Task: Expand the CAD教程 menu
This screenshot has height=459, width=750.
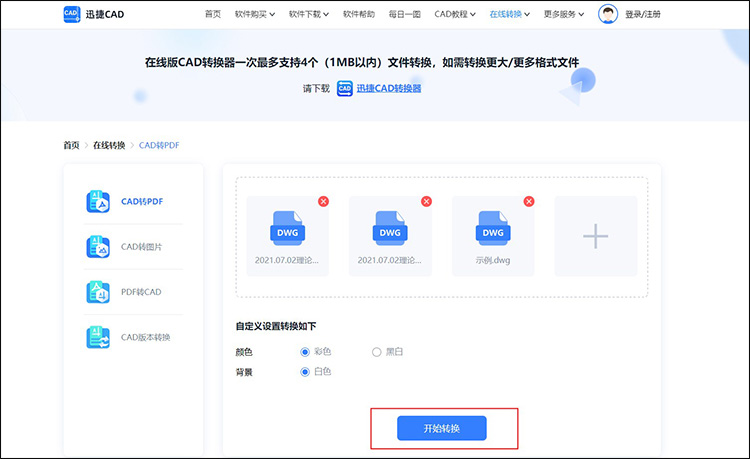Action: click(455, 14)
